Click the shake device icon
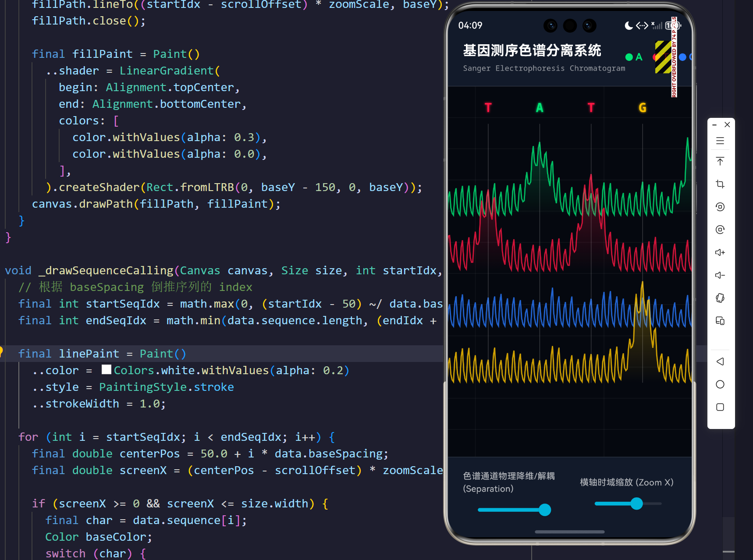The image size is (753, 560). click(x=720, y=298)
